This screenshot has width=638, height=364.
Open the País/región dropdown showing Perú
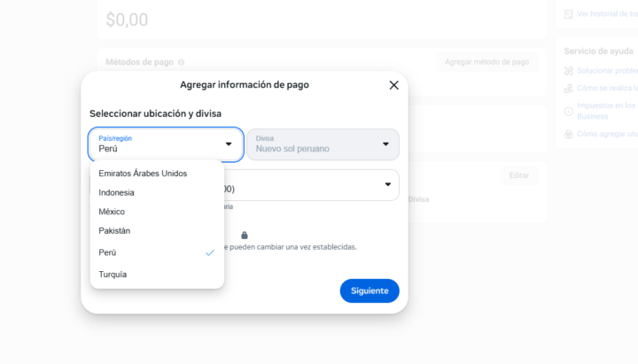166,144
